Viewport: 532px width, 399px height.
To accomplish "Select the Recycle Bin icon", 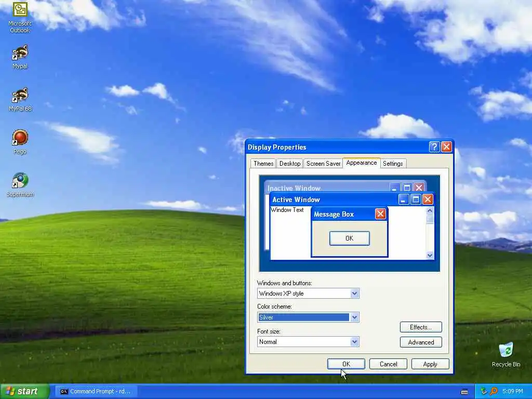I will (x=506, y=354).
